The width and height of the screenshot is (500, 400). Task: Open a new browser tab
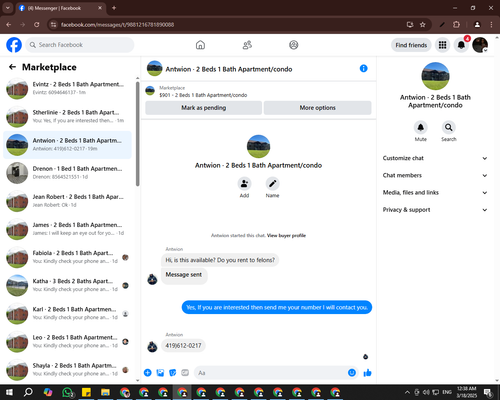[x=114, y=8]
